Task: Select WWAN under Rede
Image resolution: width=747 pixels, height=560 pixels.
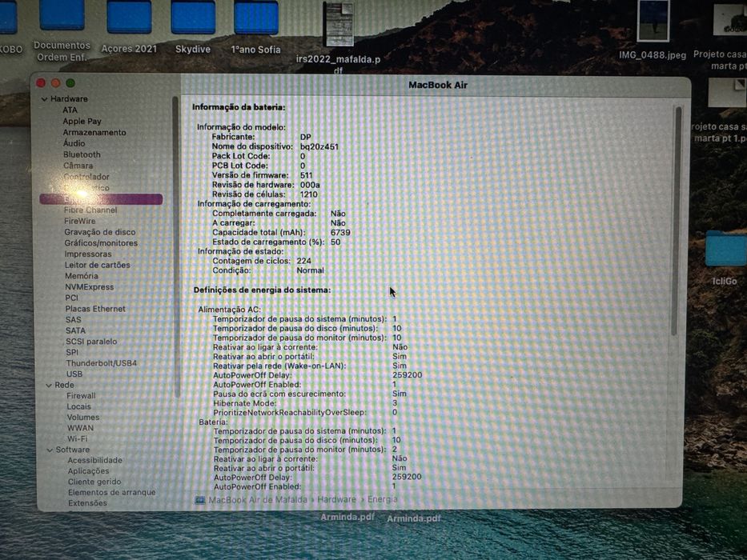Action: pos(81,429)
